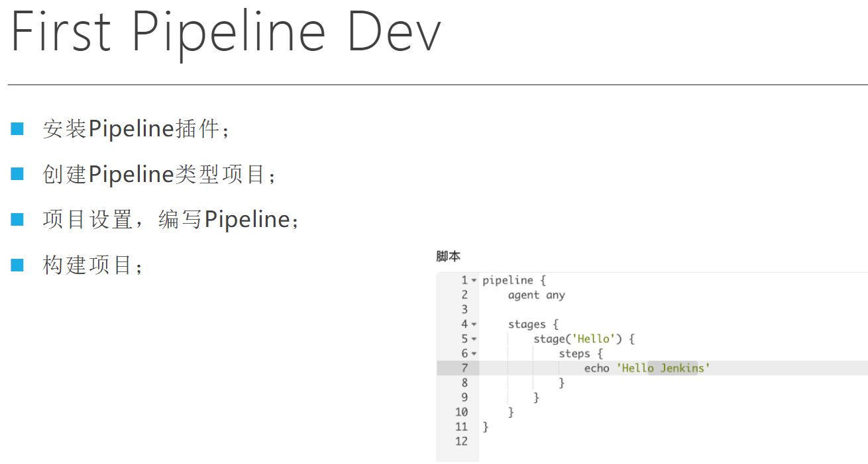This screenshot has width=868, height=464.
Task: Select line number 10 in the gutter
Action: 462,412
